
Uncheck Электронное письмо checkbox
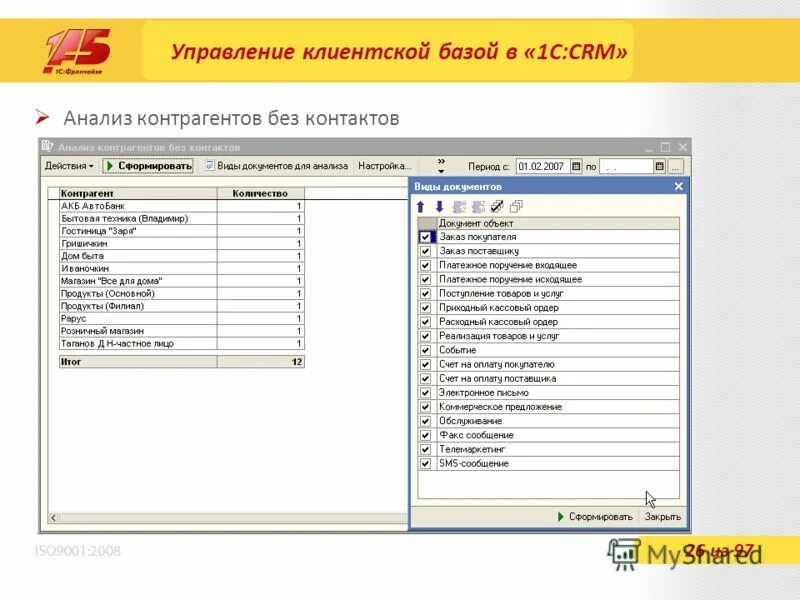click(x=425, y=393)
